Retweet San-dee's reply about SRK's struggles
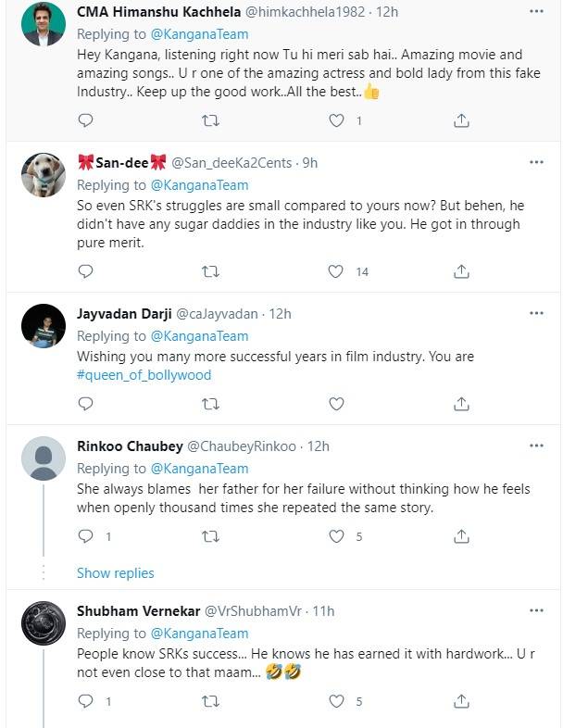 210,271
